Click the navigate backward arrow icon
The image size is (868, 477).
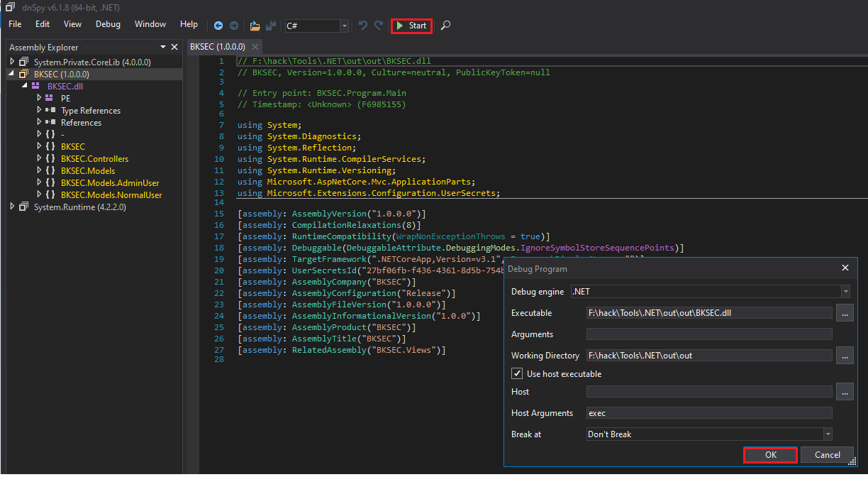[219, 26]
